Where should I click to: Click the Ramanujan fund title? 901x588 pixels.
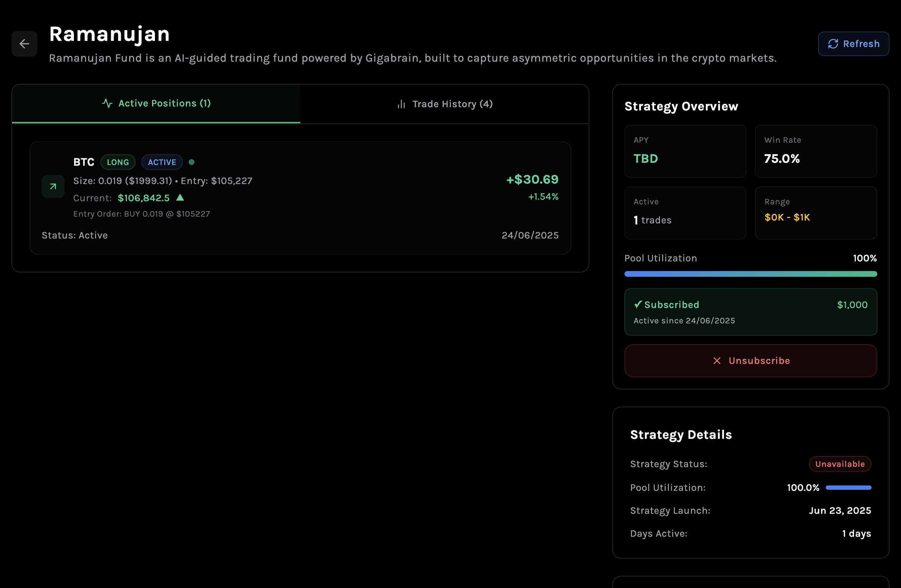(x=109, y=34)
